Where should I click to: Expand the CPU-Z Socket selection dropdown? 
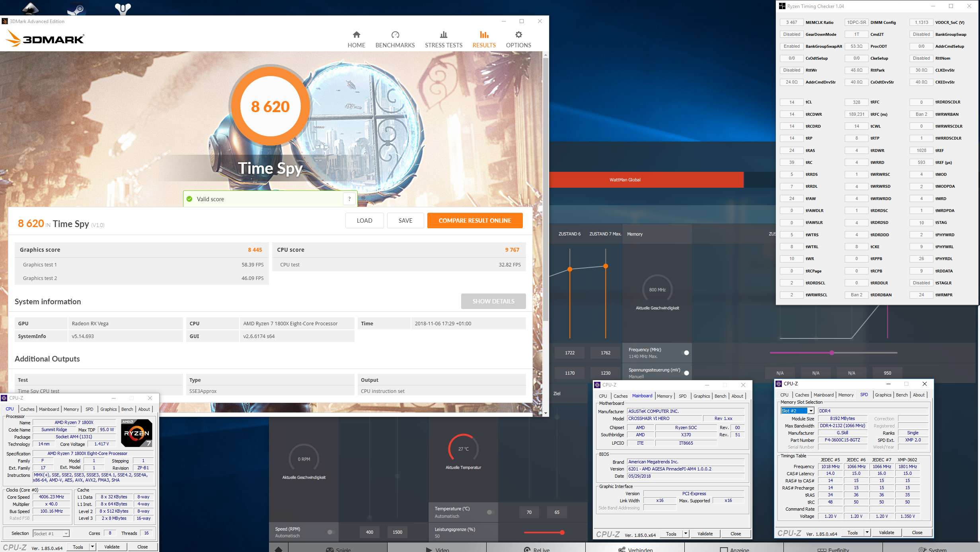pyautogui.click(x=66, y=534)
